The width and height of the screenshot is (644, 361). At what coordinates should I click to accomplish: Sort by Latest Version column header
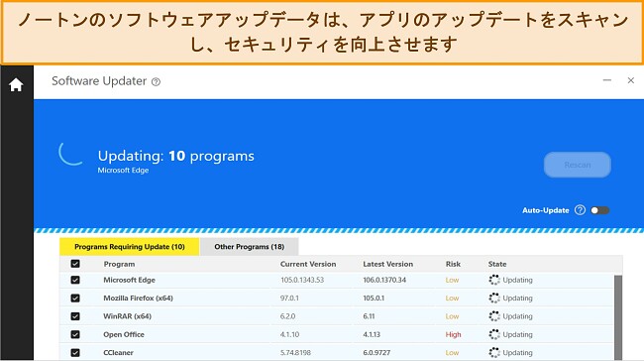click(387, 264)
